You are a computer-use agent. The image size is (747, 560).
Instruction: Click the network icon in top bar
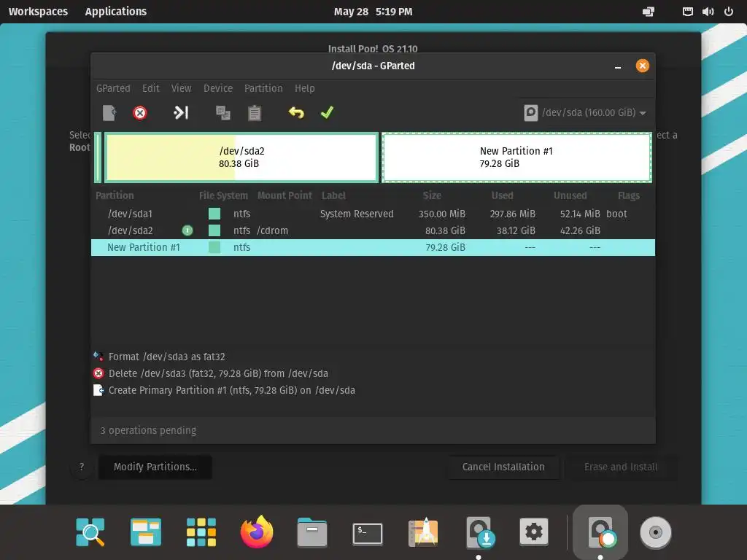[687, 12]
